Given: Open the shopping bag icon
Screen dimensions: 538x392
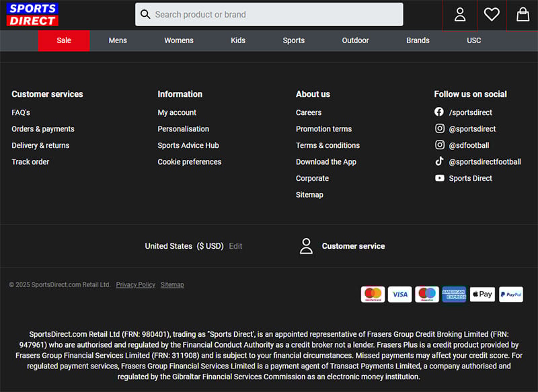Looking at the screenshot, I should 523,14.
